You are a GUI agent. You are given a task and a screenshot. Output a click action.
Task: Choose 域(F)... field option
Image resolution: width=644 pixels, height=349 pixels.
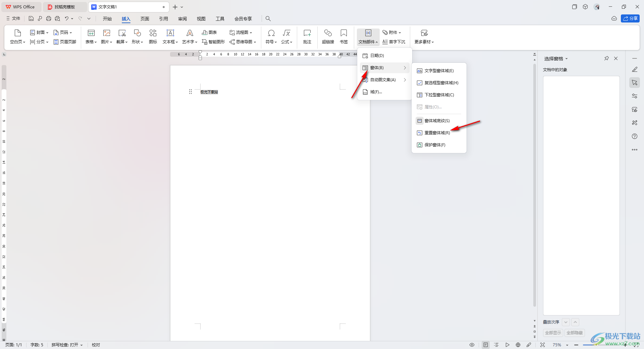(x=384, y=92)
